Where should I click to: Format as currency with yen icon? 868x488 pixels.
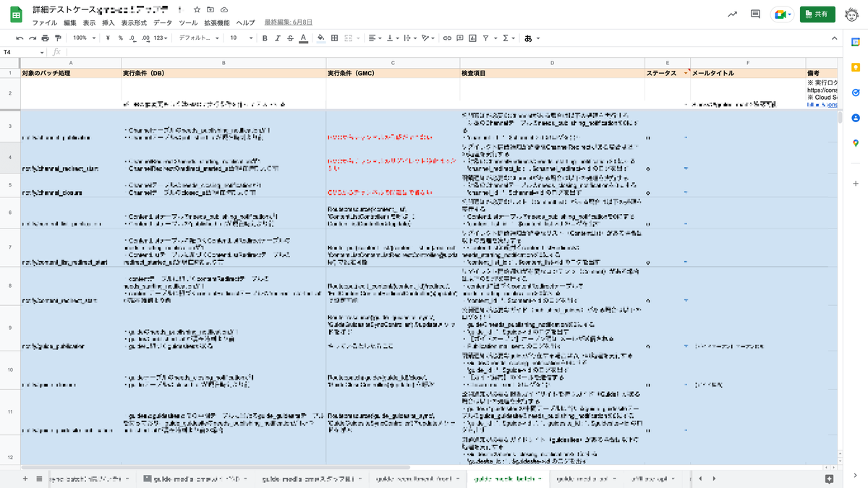[x=107, y=38]
